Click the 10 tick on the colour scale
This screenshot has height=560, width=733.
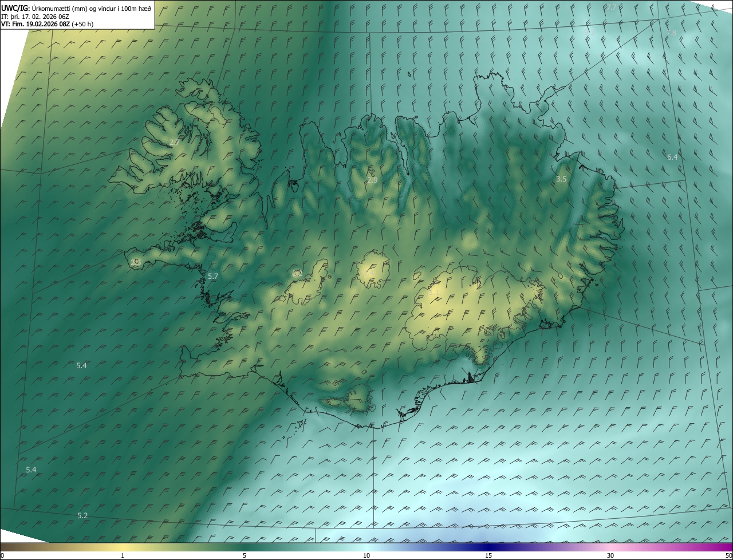(366, 556)
